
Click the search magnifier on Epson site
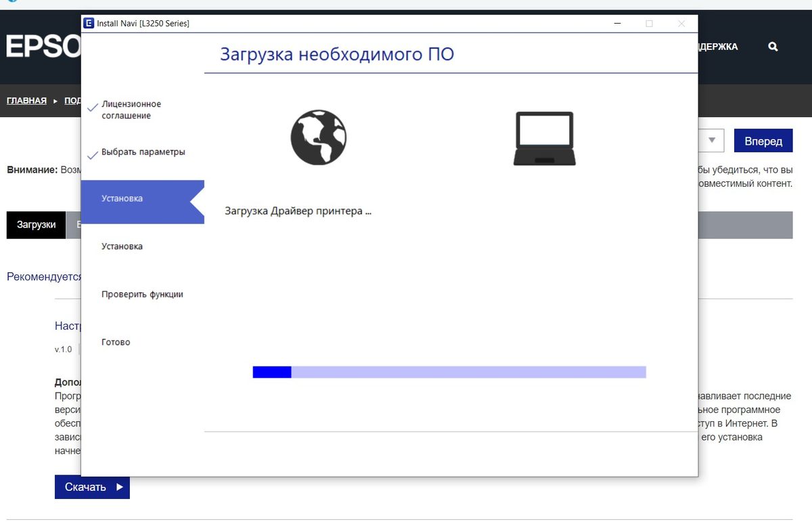tap(773, 47)
